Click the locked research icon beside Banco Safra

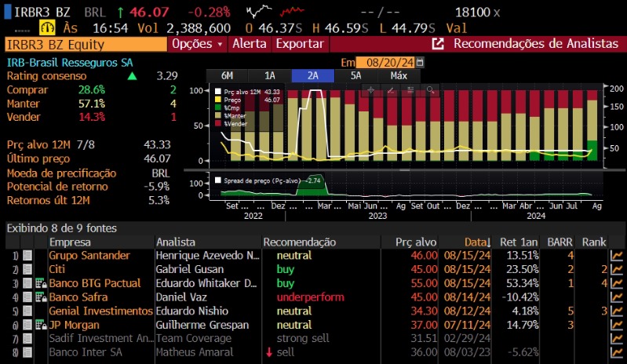[41, 297]
